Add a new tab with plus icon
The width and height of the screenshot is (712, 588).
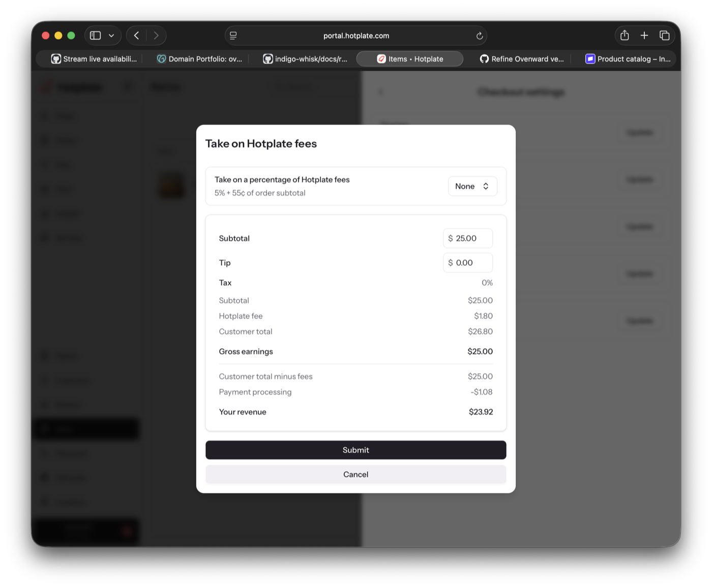[644, 35]
